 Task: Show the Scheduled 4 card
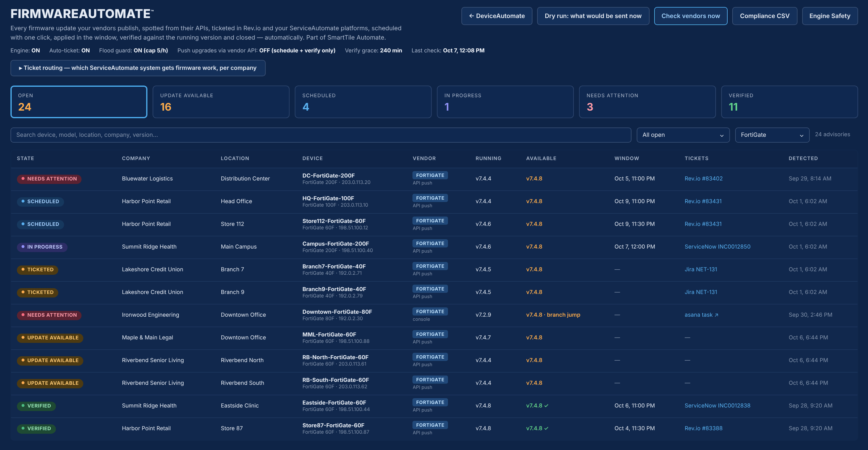click(x=363, y=102)
